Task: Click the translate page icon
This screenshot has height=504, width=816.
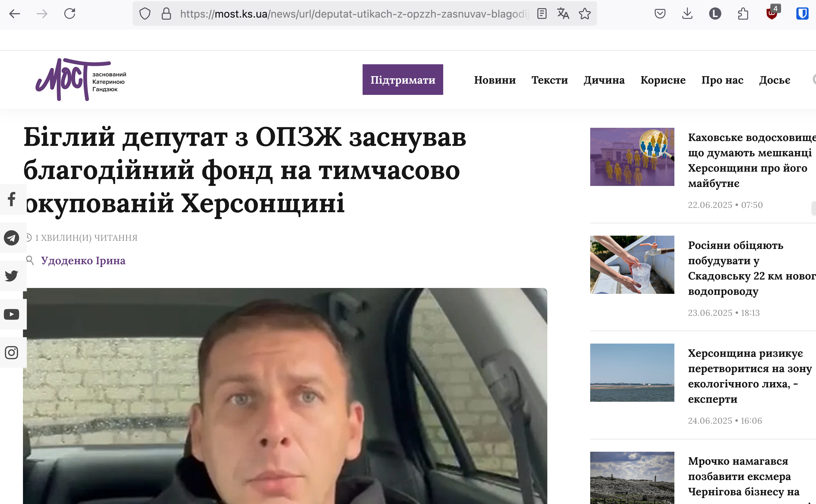Action: coord(563,14)
